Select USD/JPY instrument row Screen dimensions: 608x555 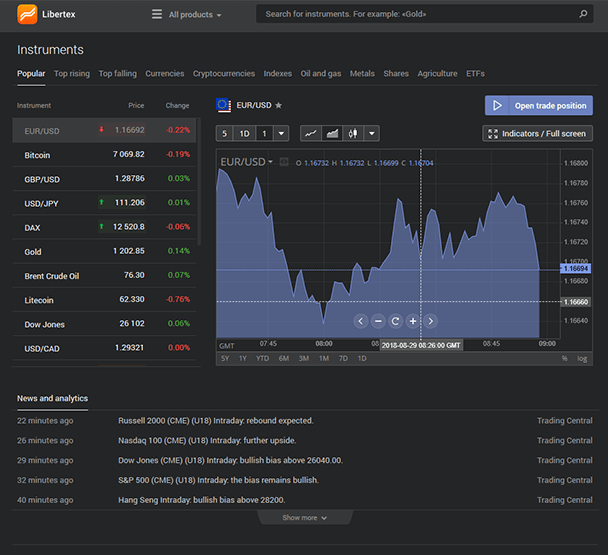104,203
